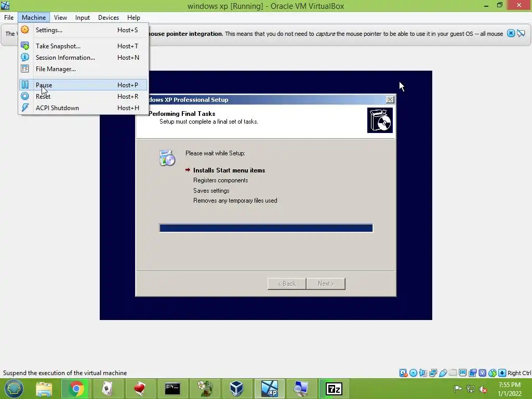Open Hearts card game on taskbar
This screenshot has height=399, width=532.
coord(140,389)
